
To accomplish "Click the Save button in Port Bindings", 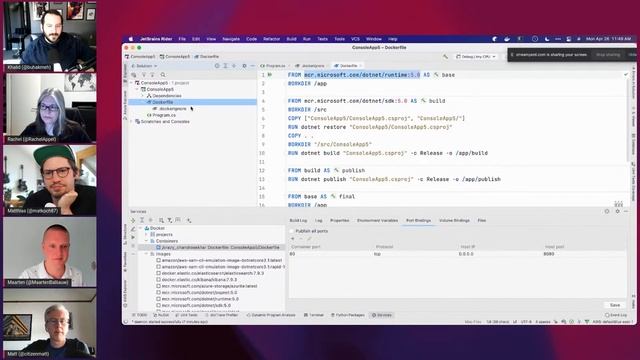I will 615,305.
